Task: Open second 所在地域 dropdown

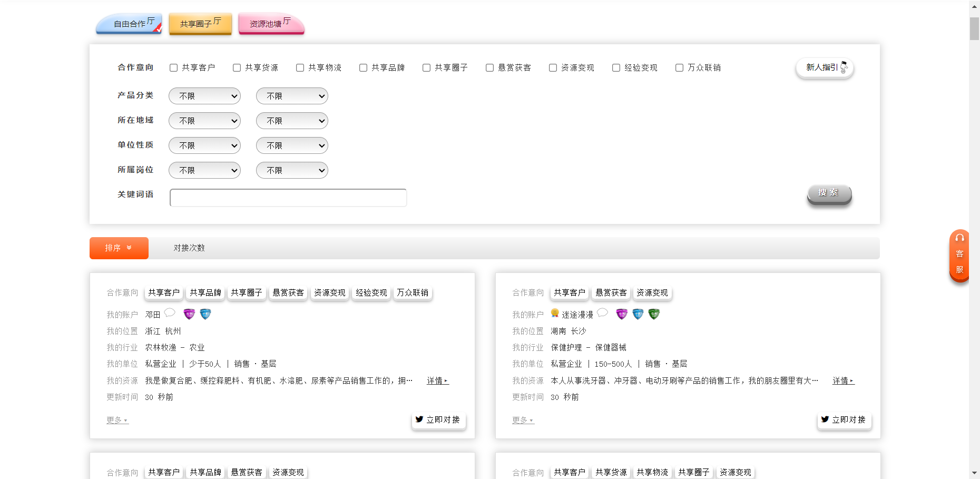Action: pos(292,121)
